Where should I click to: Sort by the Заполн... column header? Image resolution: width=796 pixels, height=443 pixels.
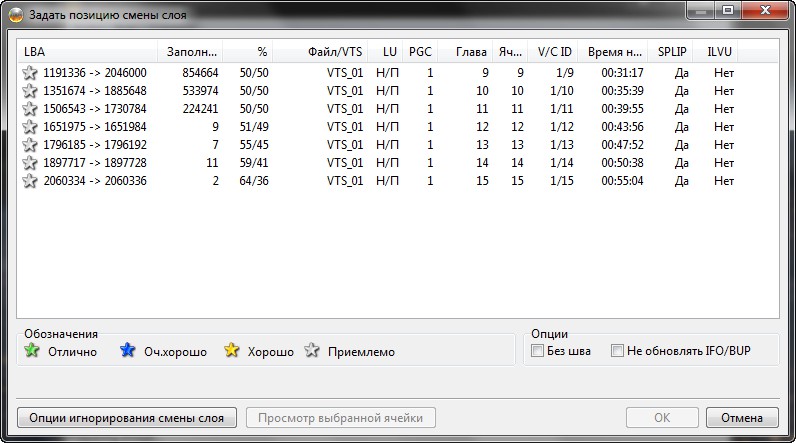pos(190,52)
